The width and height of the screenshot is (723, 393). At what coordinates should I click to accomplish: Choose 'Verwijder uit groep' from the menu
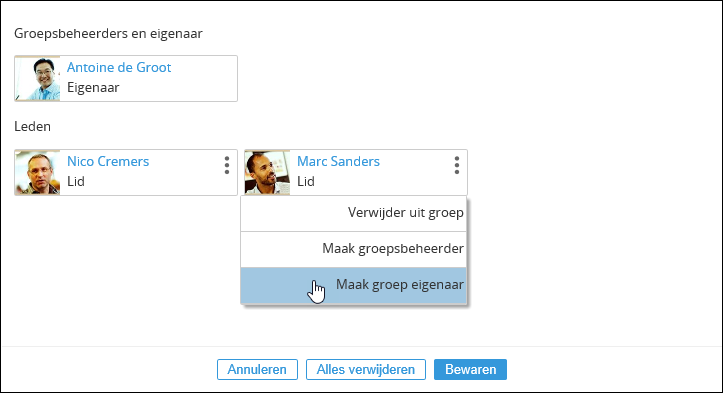click(354, 213)
